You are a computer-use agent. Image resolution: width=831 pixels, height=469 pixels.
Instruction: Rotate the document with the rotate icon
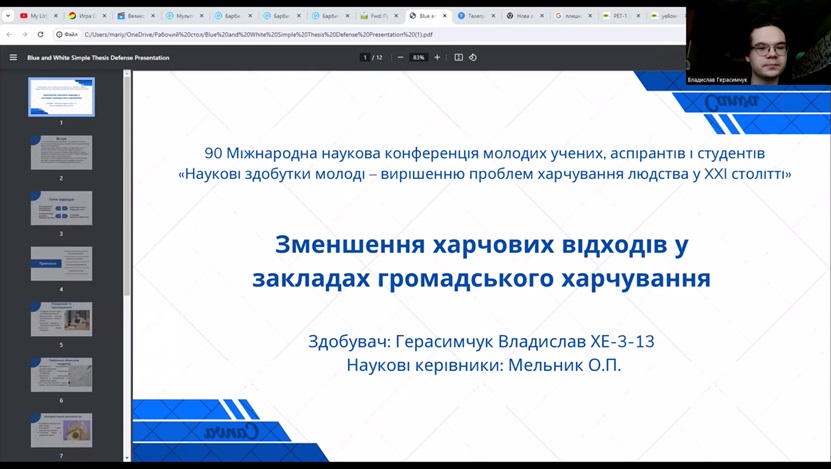coord(473,57)
